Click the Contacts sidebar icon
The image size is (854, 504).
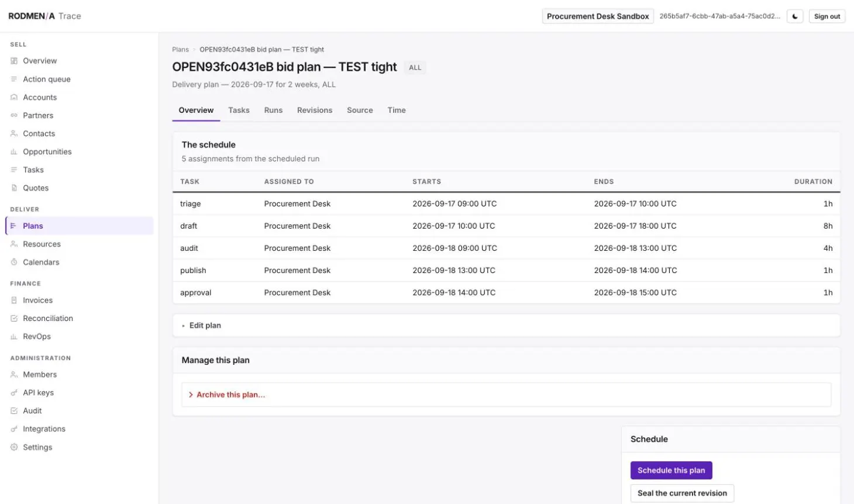click(x=14, y=133)
